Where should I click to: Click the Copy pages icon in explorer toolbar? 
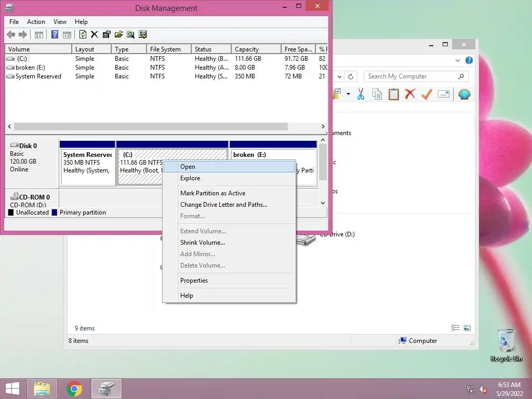(x=377, y=94)
